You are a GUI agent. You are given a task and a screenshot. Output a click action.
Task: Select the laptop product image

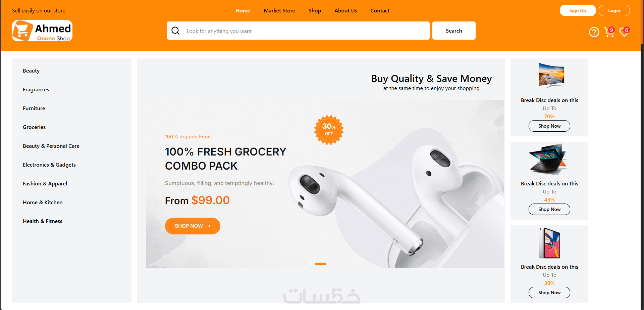(x=548, y=159)
